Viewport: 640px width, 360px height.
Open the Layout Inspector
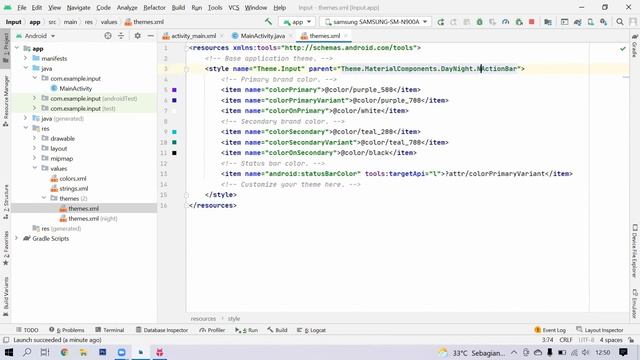(x=600, y=330)
